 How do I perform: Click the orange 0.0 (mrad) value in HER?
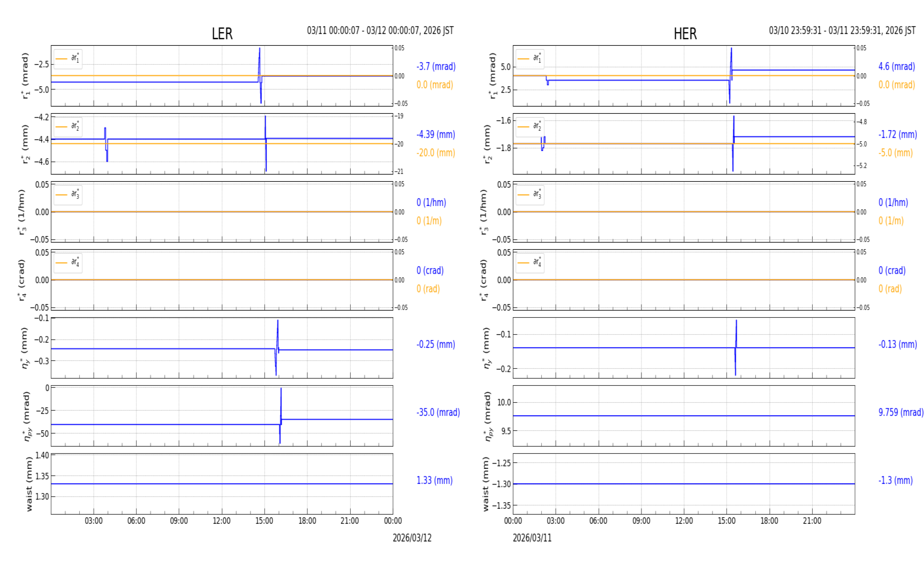click(897, 85)
